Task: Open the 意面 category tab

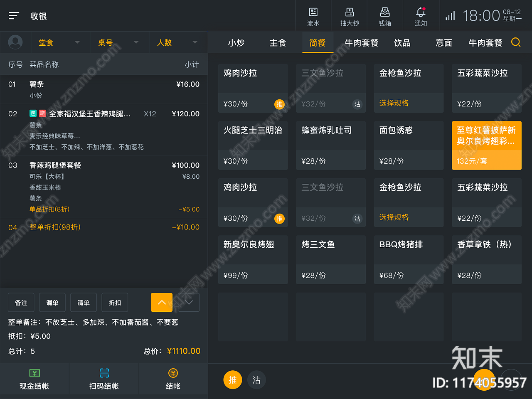Action: coord(444,43)
